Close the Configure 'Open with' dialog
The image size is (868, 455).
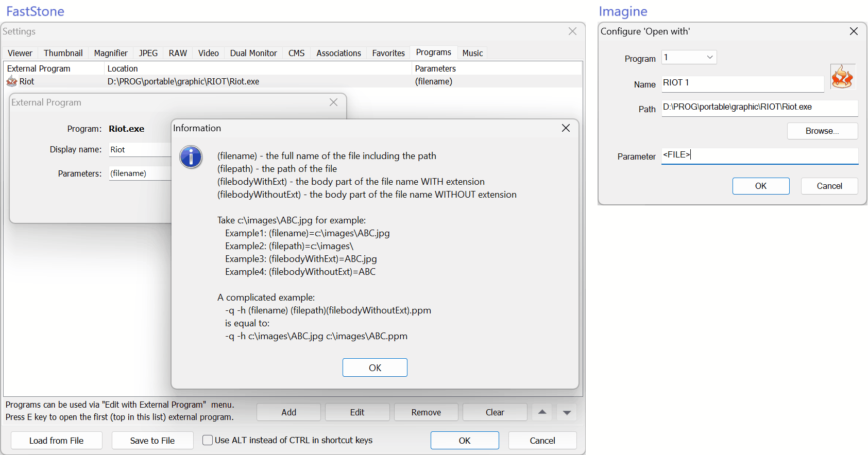coord(854,31)
